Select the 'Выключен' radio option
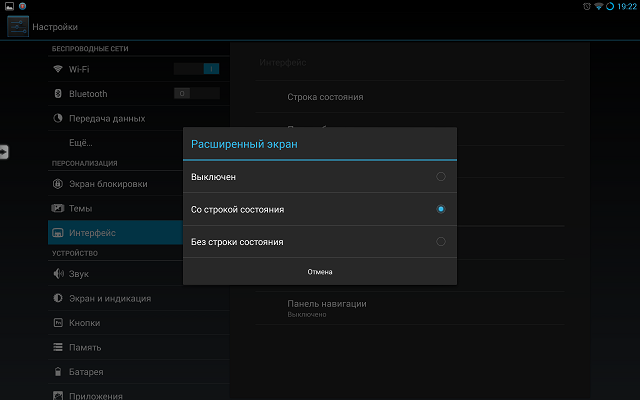Image resolution: width=640 pixels, height=400 pixels. [x=440, y=177]
